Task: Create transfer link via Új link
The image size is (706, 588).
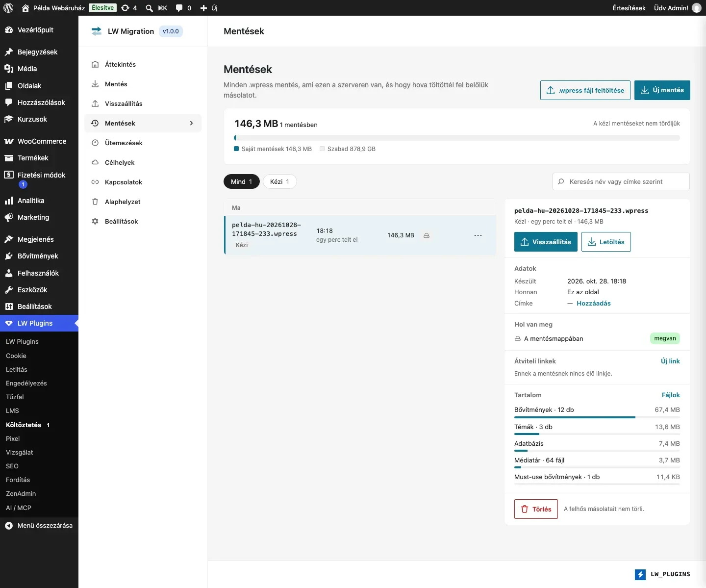Action: 670,361
